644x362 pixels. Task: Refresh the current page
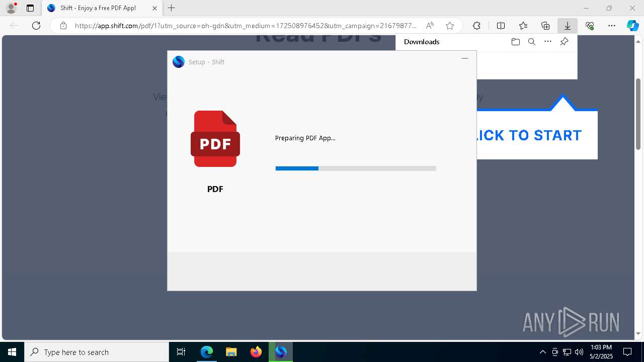pos(36,26)
